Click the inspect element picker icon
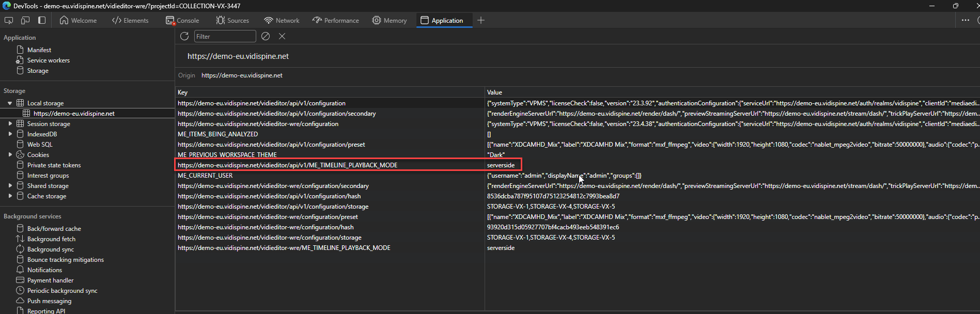Image resolution: width=980 pixels, height=314 pixels. point(9,20)
